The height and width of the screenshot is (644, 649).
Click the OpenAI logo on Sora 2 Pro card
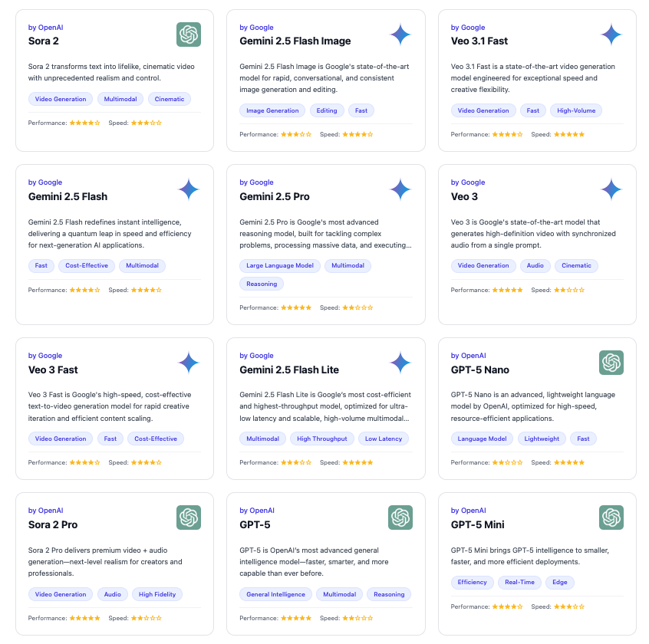point(188,517)
